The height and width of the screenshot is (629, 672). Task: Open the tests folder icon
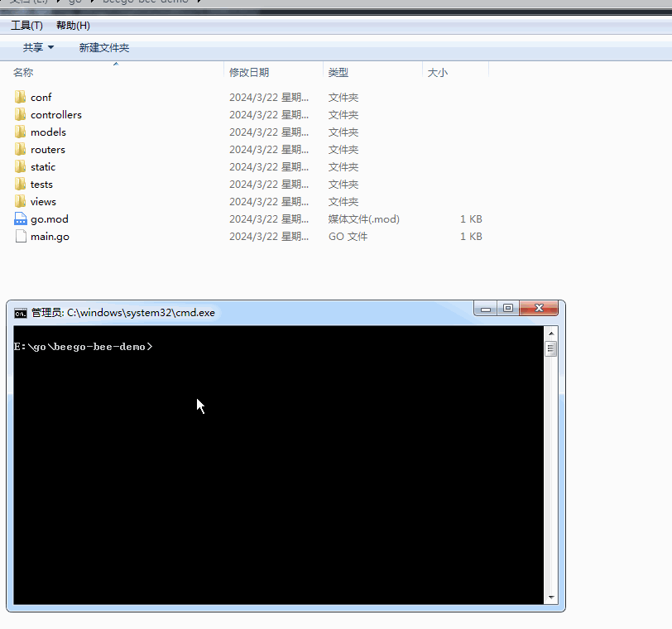(20, 184)
